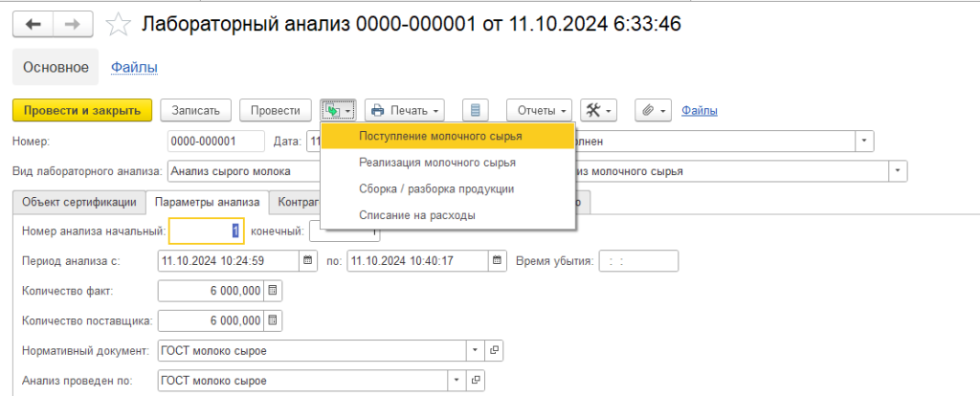Select Поступление молочного сырья menu item

(440, 136)
